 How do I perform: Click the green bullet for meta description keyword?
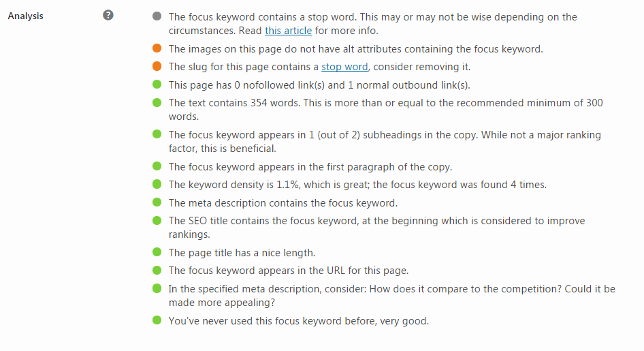pos(157,202)
